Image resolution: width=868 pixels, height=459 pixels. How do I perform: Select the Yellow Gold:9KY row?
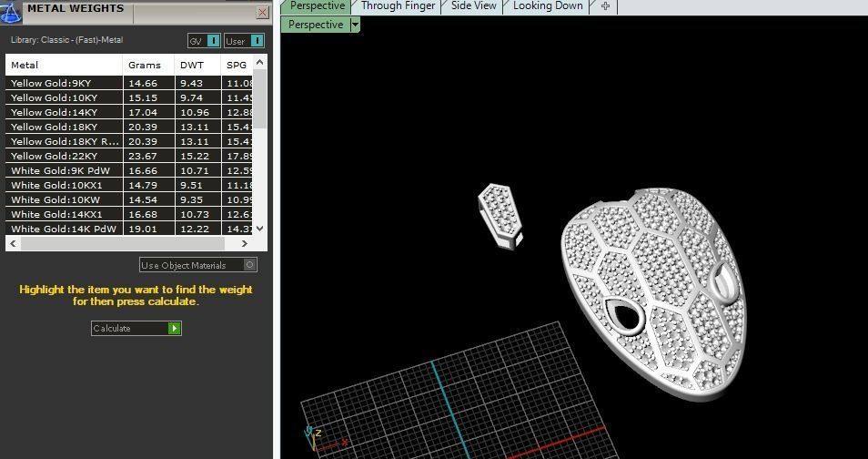129,83
